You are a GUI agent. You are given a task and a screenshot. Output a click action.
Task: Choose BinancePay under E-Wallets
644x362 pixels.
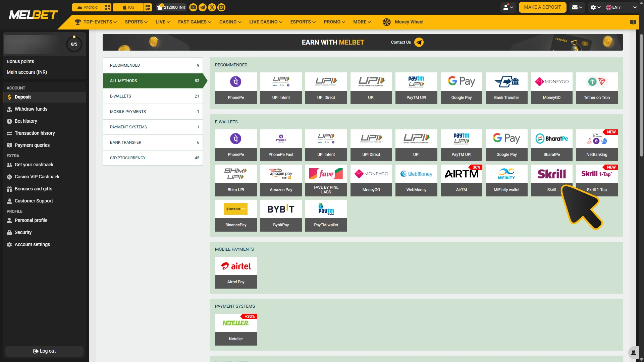click(x=236, y=216)
